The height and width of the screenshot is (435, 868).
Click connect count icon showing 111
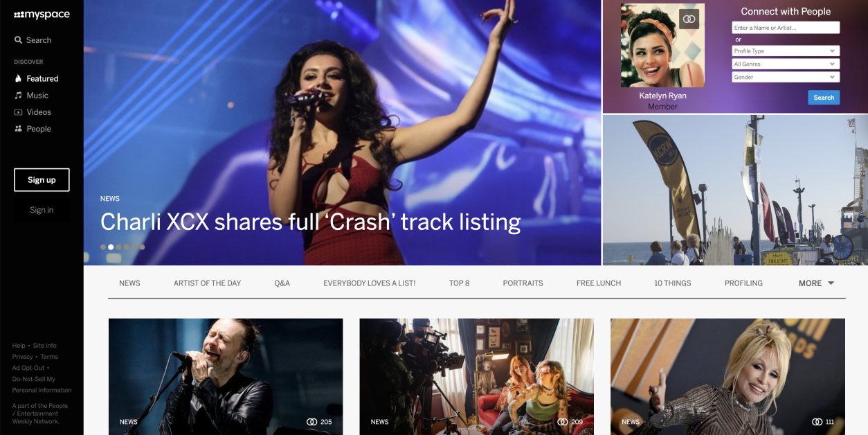pyautogui.click(x=817, y=422)
